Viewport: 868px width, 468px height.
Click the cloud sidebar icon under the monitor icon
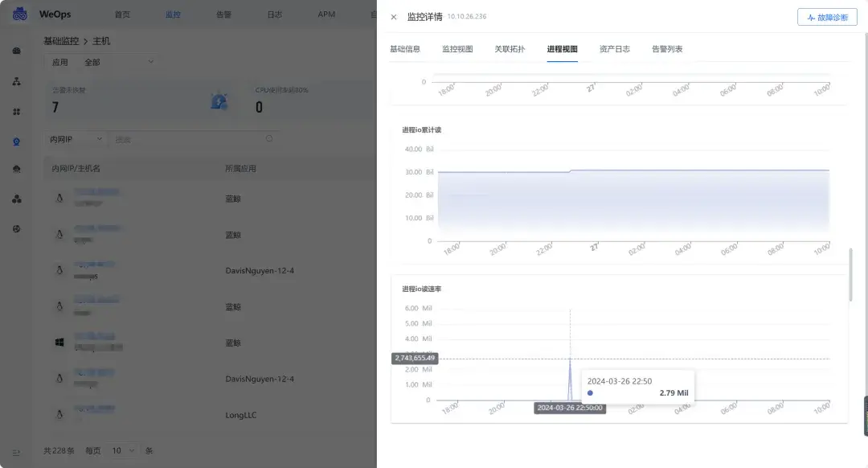coord(16,169)
